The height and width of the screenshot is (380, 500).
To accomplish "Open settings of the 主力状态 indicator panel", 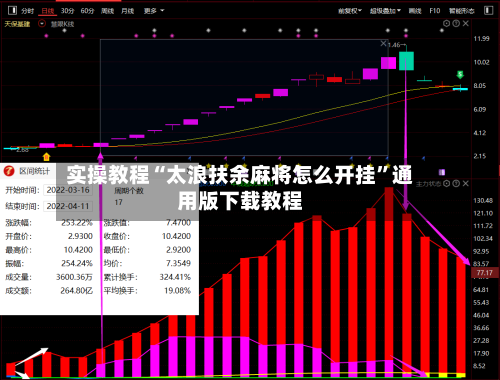I will click(x=447, y=183).
